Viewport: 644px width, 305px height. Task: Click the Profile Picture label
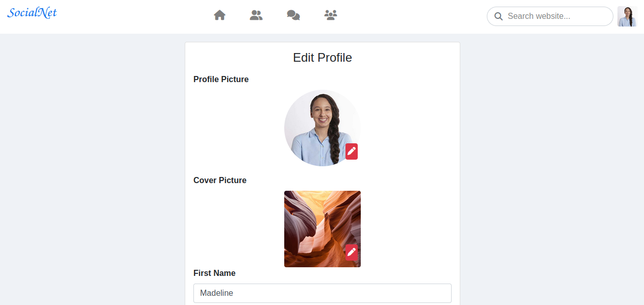click(221, 80)
